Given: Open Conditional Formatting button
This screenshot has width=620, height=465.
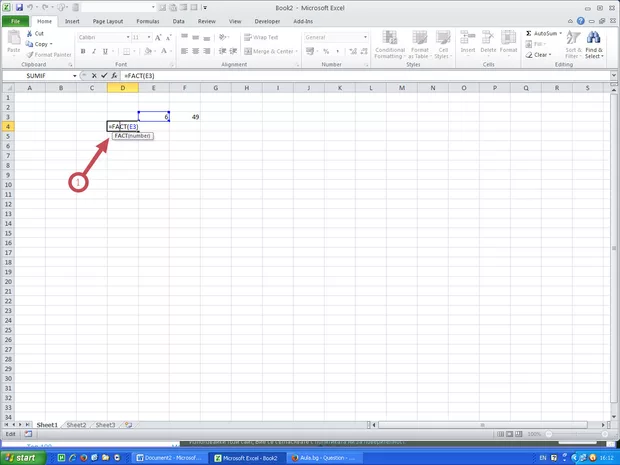Looking at the screenshot, I should [390, 45].
